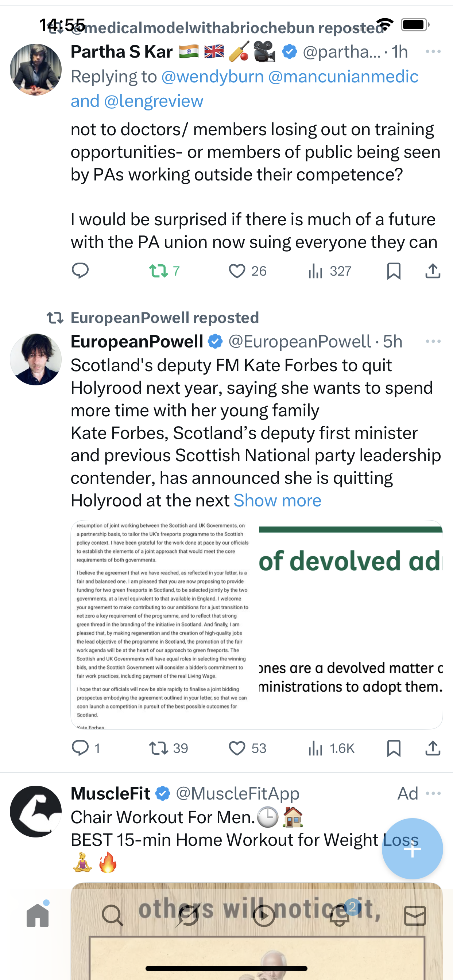Open more options for EuropeanPowell tweet

[x=433, y=341]
